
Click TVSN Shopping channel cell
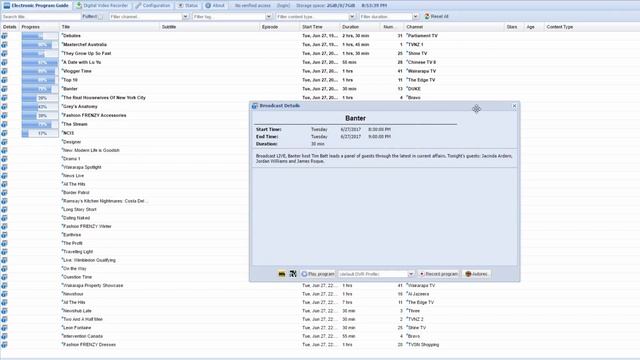423,345
